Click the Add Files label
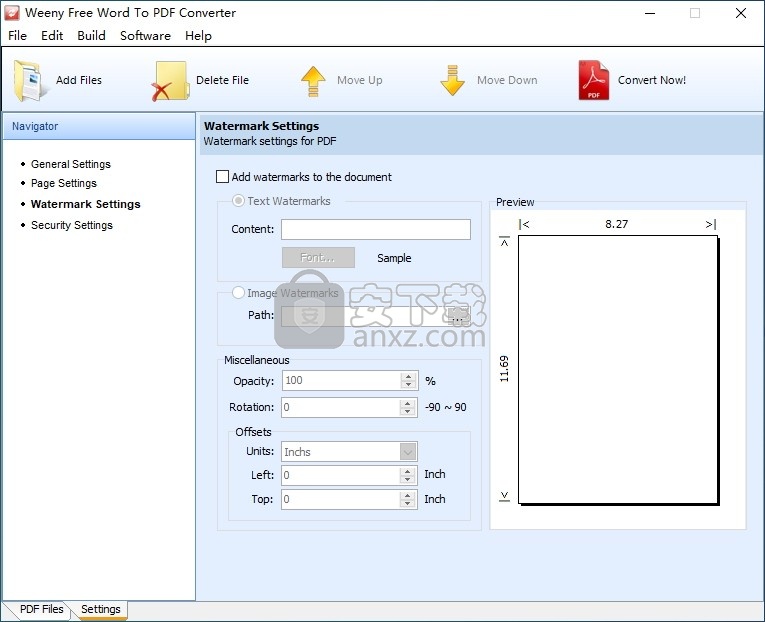 (79, 80)
